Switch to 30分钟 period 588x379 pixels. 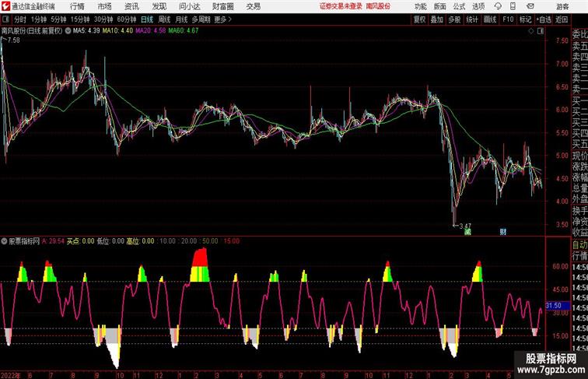coord(103,19)
